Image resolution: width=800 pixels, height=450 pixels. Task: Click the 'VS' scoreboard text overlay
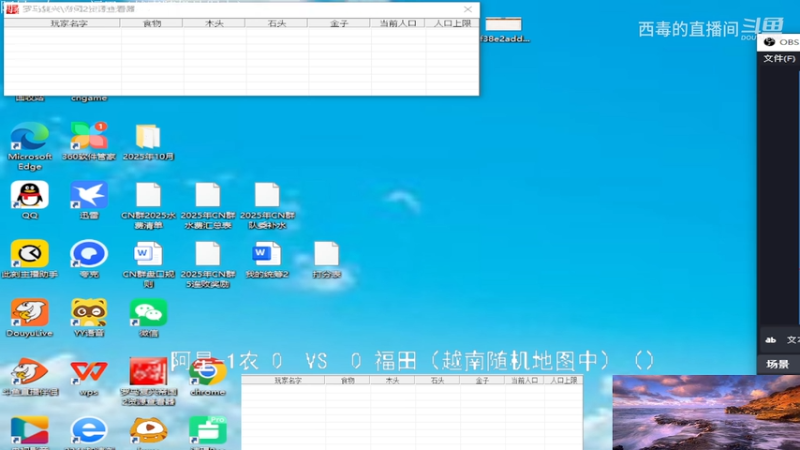[316, 361]
